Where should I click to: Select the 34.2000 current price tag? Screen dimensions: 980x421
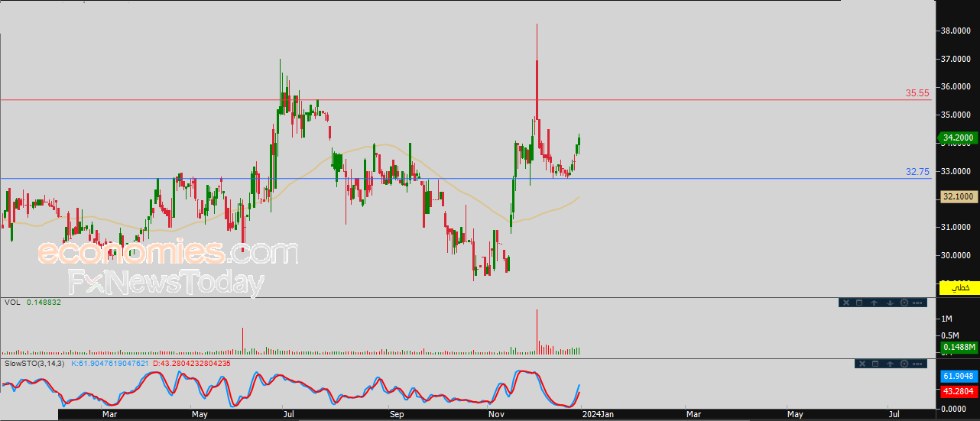pos(959,138)
